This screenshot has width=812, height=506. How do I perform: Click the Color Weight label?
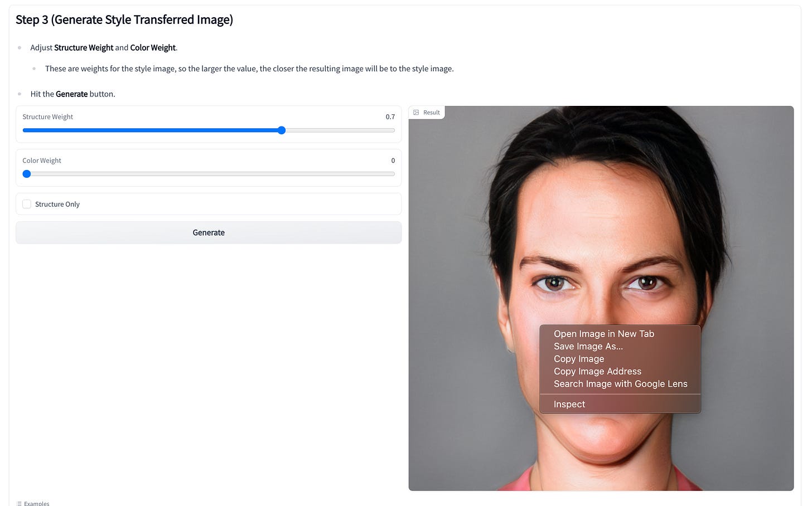[41, 160]
